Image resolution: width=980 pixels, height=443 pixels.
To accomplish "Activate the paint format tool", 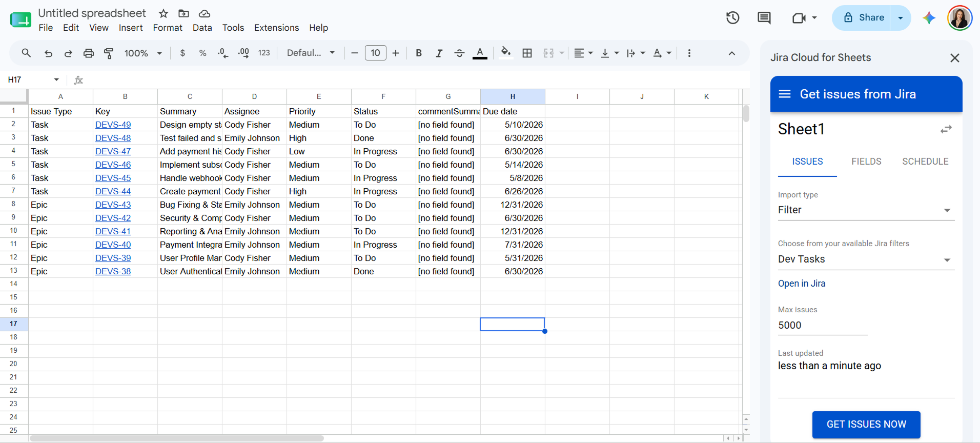I will click(109, 53).
